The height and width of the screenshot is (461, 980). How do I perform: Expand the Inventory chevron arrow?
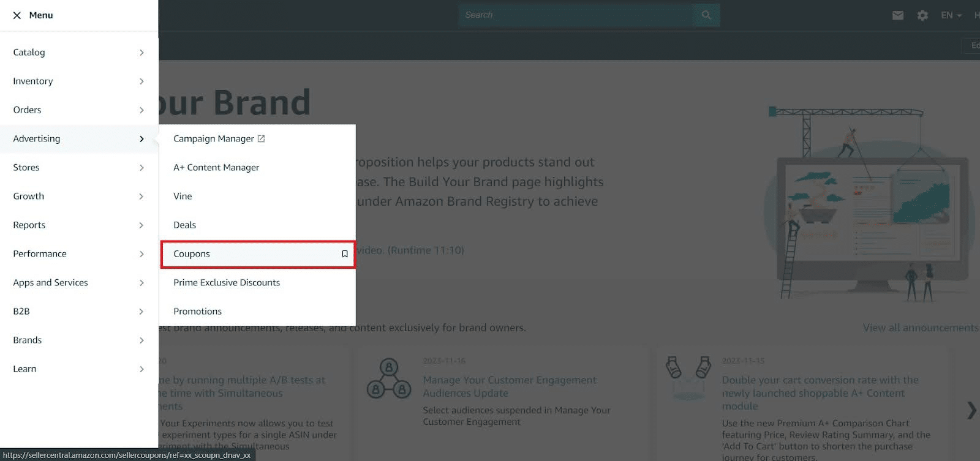pyautogui.click(x=141, y=81)
